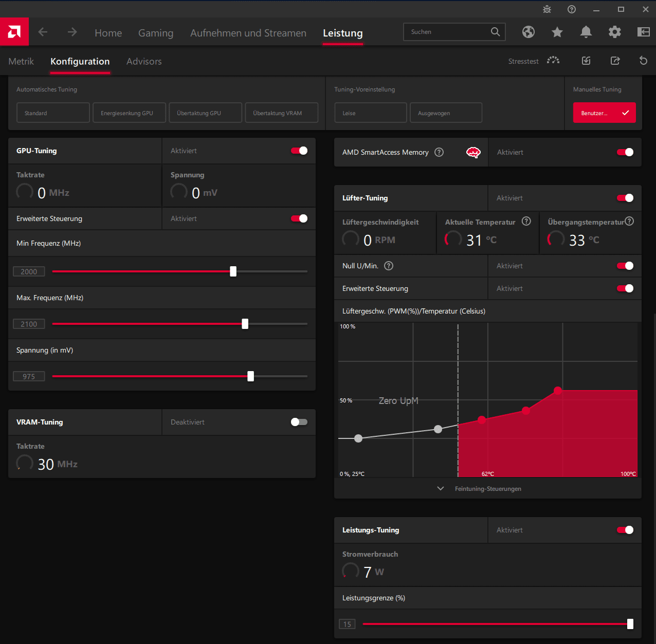
Task: Open settings gear icon
Action: pyautogui.click(x=615, y=32)
